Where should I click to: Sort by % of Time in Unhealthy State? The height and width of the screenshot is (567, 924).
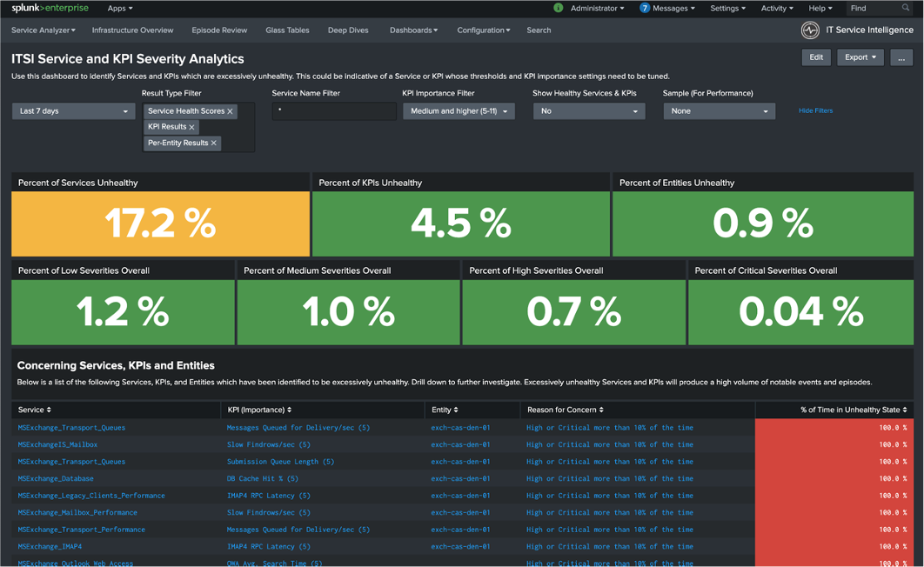(x=853, y=410)
